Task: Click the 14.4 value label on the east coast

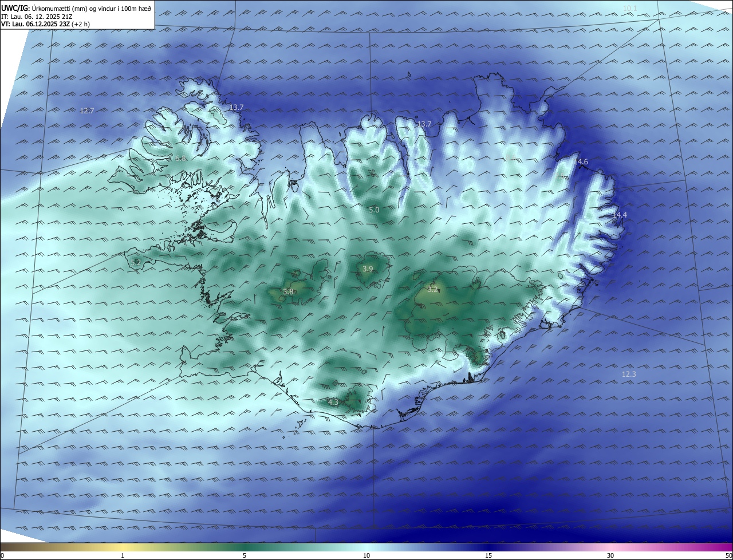Action: (620, 215)
